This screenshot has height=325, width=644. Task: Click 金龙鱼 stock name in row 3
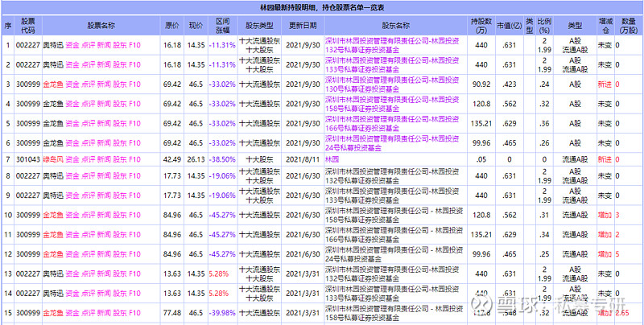pyautogui.click(x=53, y=84)
